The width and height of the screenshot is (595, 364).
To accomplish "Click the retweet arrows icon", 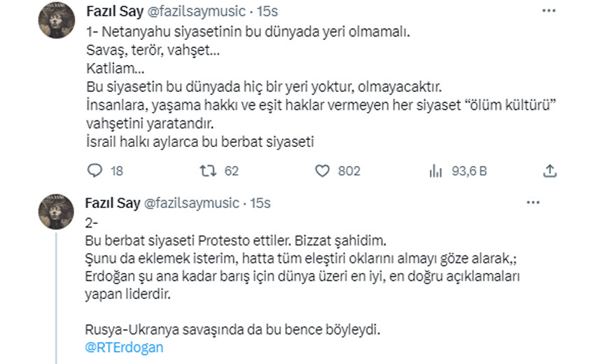I will pos(207,171).
